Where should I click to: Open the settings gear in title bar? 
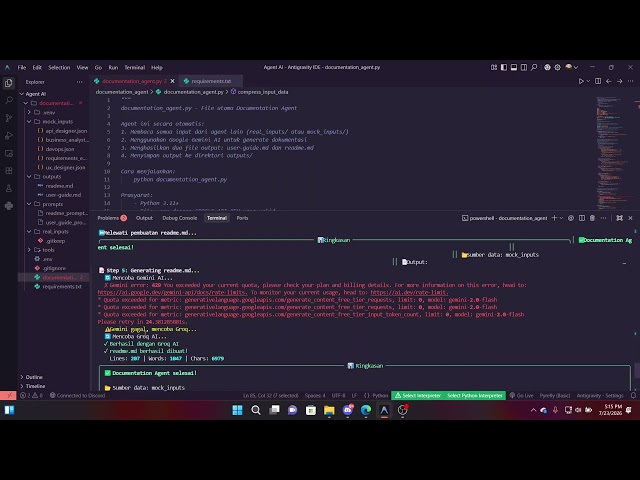557,67
